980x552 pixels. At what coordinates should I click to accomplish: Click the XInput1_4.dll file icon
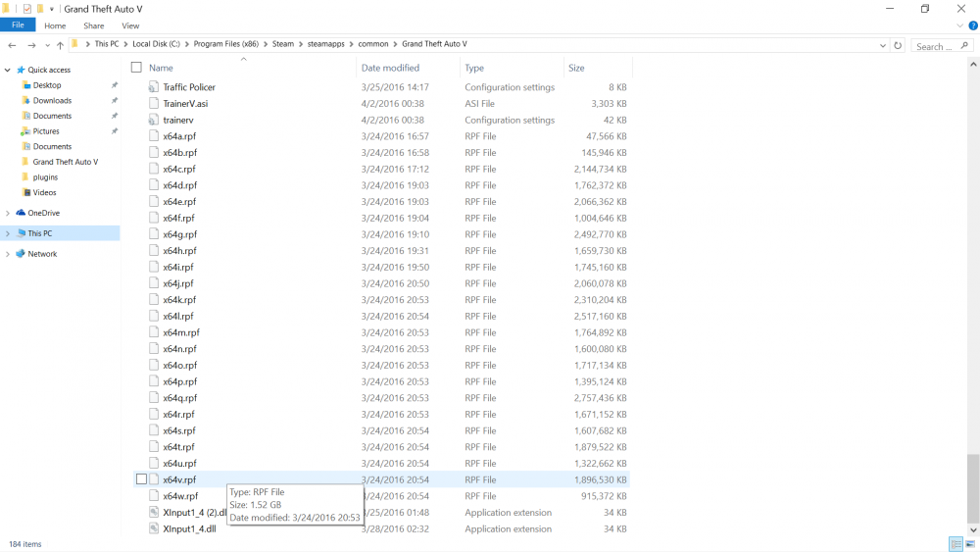(154, 528)
